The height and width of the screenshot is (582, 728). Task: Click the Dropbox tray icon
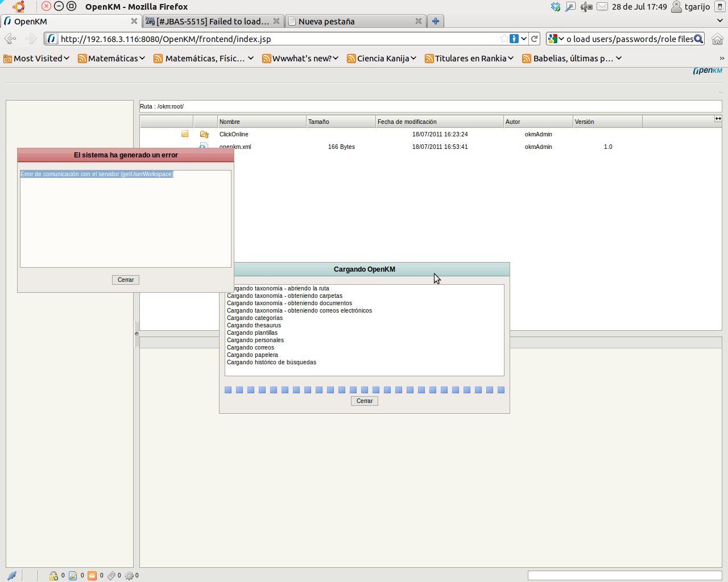[x=556, y=7]
